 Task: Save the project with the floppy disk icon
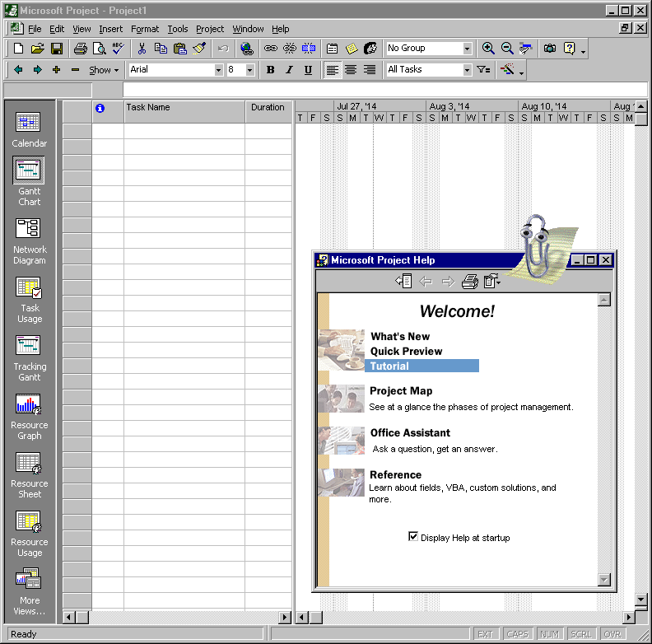tap(57, 49)
